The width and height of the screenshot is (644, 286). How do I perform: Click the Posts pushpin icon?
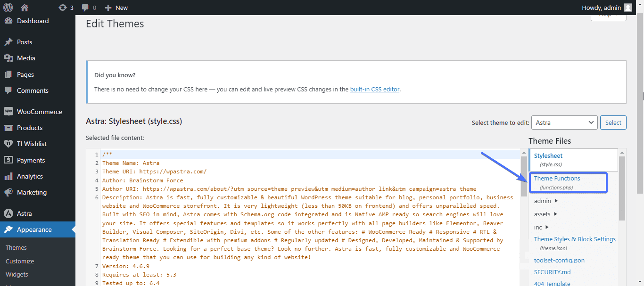(x=8, y=42)
